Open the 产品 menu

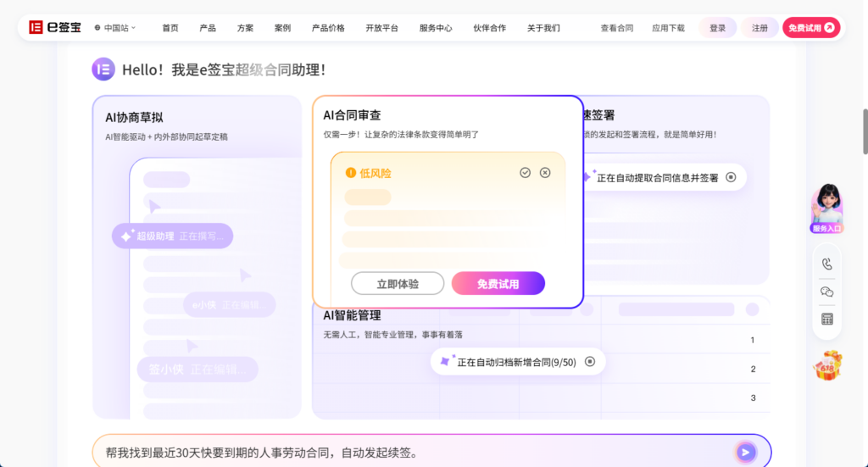coord(208,28)
